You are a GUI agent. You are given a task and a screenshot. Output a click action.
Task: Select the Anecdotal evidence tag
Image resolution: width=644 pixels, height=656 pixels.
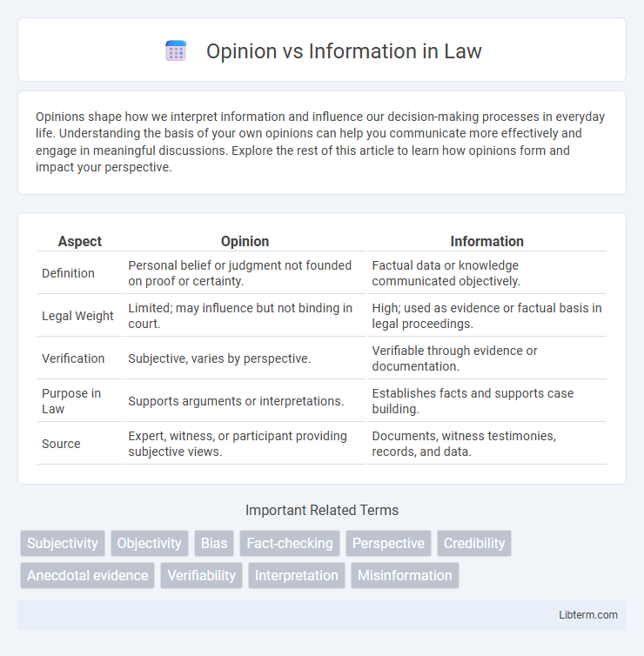(x=87, y=575)
